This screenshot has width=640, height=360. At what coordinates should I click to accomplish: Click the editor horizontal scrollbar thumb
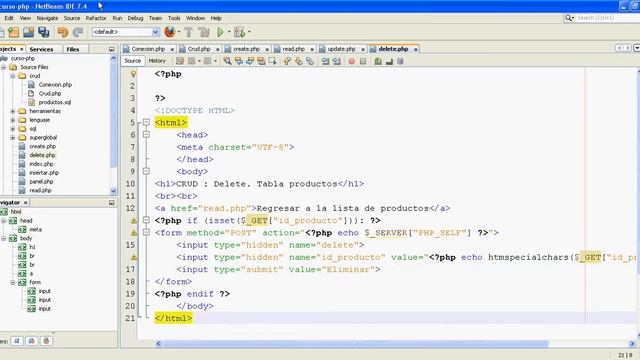356,344
